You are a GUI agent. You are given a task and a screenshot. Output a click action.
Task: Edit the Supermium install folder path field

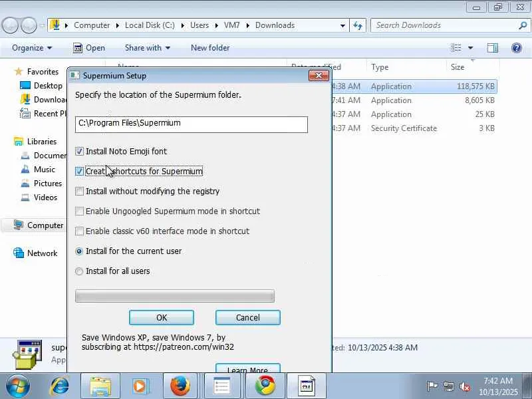coord(192,124)
